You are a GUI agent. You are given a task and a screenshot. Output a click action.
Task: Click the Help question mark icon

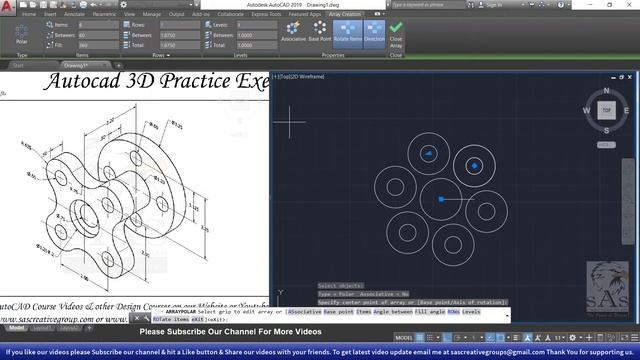[561, 5]
